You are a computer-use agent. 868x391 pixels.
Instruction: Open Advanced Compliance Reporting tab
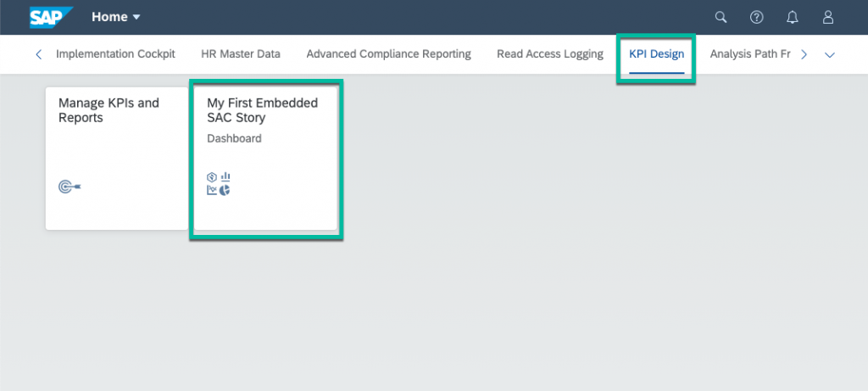click(x=388, y=54)
